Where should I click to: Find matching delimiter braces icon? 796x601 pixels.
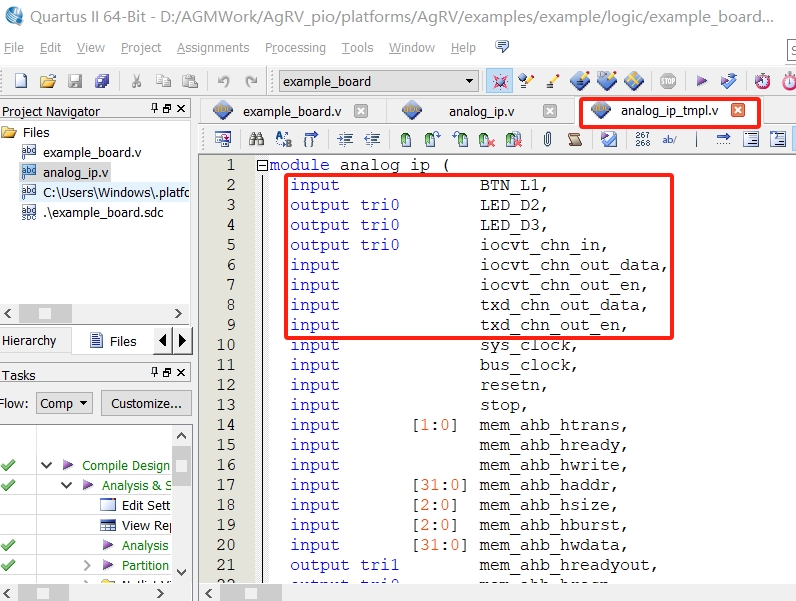310,139
